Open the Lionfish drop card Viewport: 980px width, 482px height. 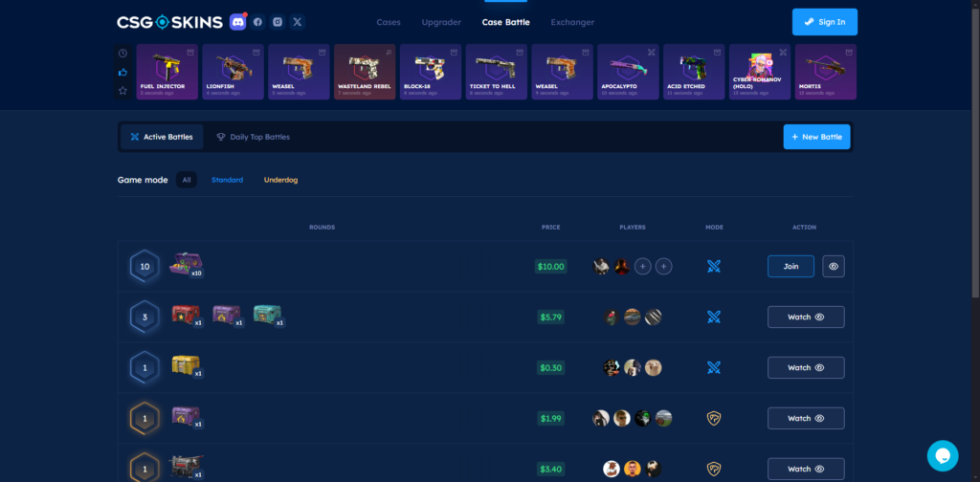point(234,72)
